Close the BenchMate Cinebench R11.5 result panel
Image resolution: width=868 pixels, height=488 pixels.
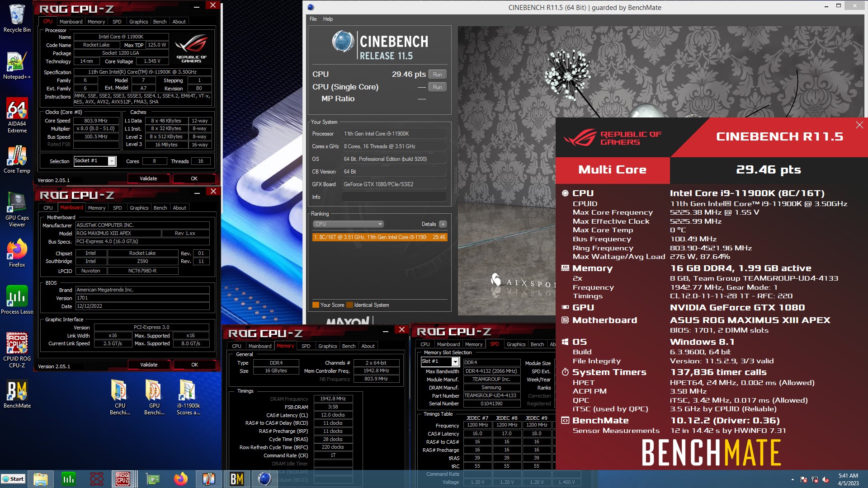point(859,125)
